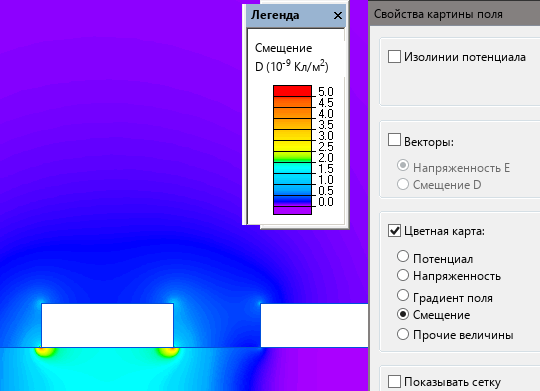Click the cyan 1.5 legend color band
540x391 pixels.
click(x=292, y=168)
